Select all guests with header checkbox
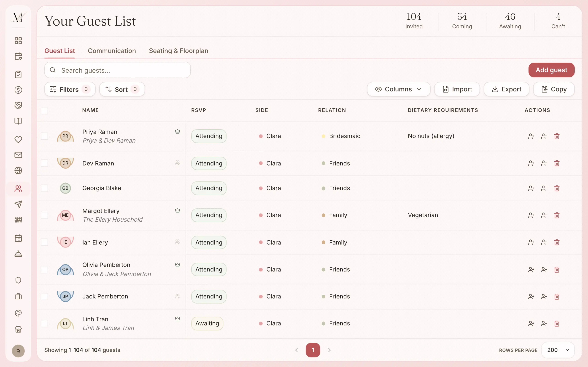588x367 pixels. click(x=44, y=110)
